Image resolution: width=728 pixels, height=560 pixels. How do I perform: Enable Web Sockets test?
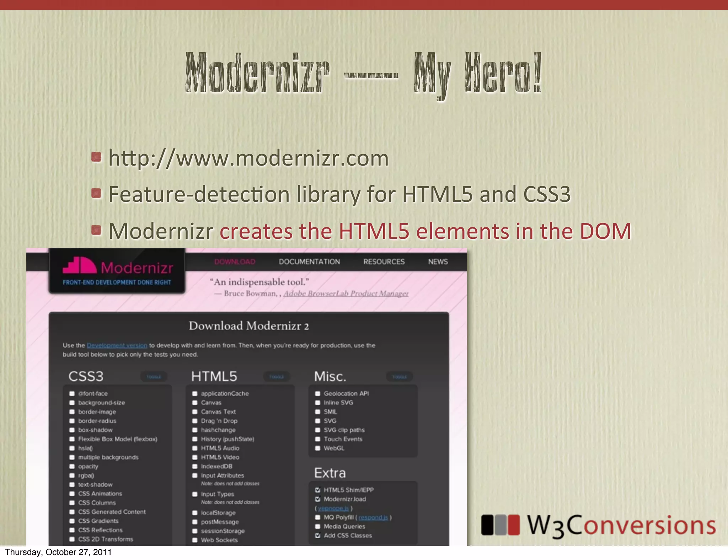(195, 540)
